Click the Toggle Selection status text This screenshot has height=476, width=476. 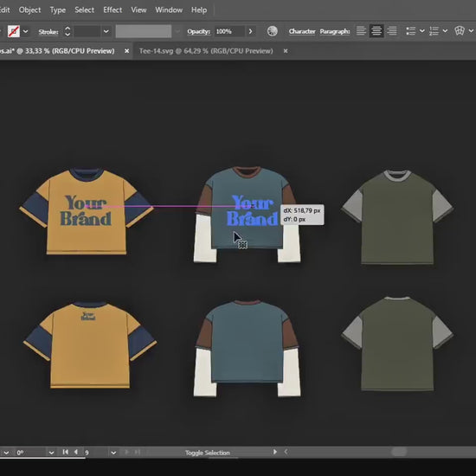click(208, 453)
